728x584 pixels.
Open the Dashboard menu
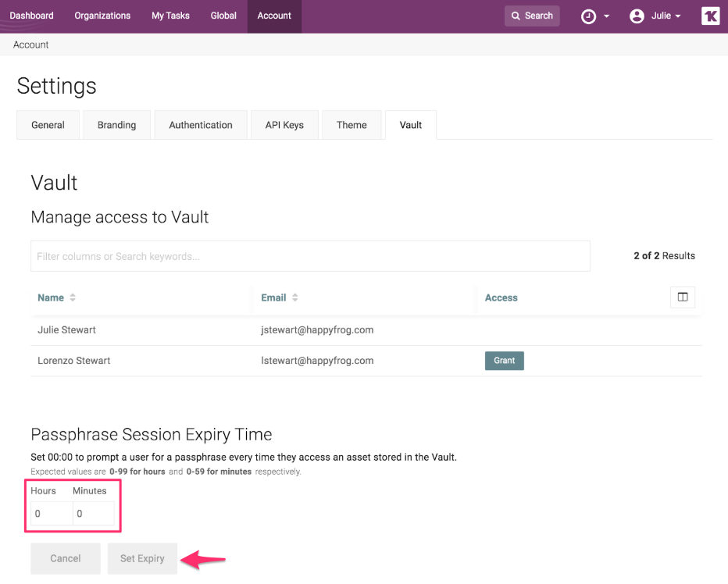[x=32, y=16]
